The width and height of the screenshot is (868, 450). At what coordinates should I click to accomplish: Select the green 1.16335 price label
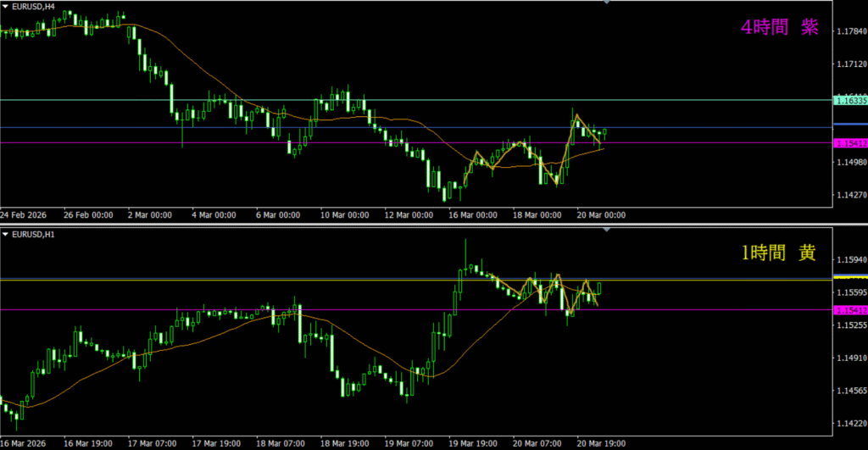850,101
